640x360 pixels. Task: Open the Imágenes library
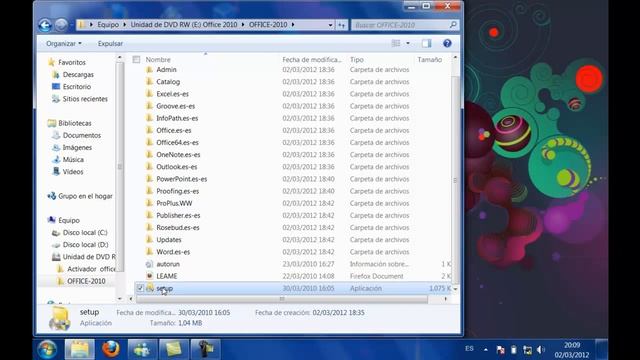tap(72, 147)
